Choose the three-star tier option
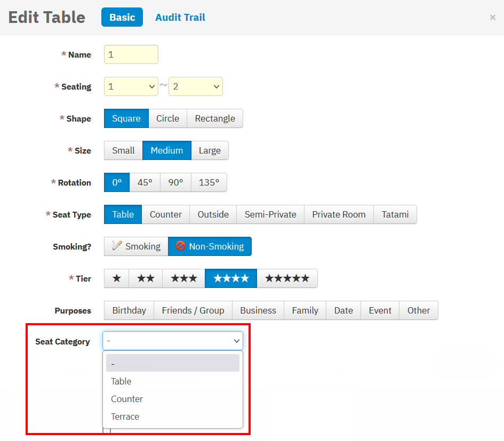The height and width of the screenshot is (441, 504). [x=184, y=278]
